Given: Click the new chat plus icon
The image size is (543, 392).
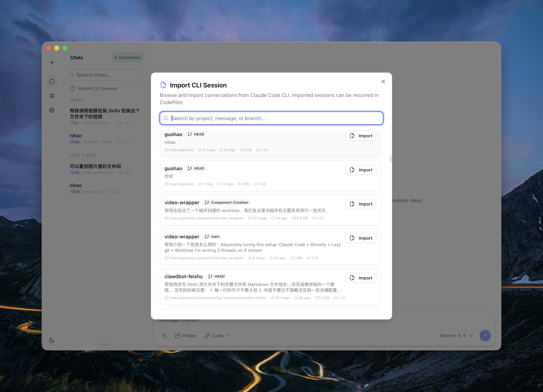Looking at the screenshot, I should [52, 62].
